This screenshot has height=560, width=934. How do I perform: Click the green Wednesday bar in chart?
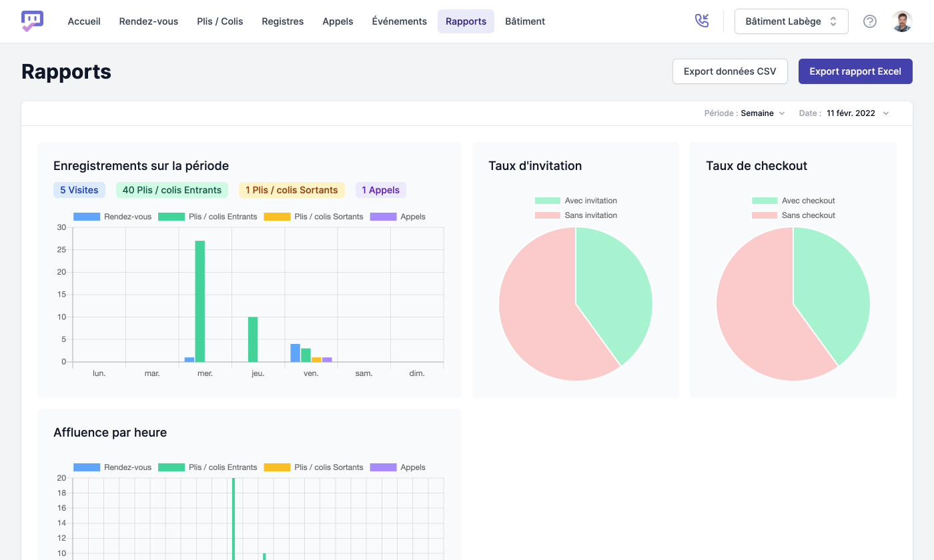[x=199, y=300]
